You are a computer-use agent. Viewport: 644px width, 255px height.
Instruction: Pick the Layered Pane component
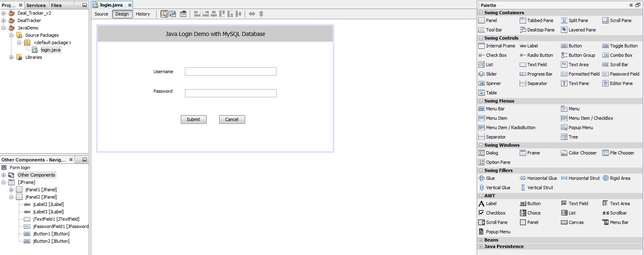point(579,30)
